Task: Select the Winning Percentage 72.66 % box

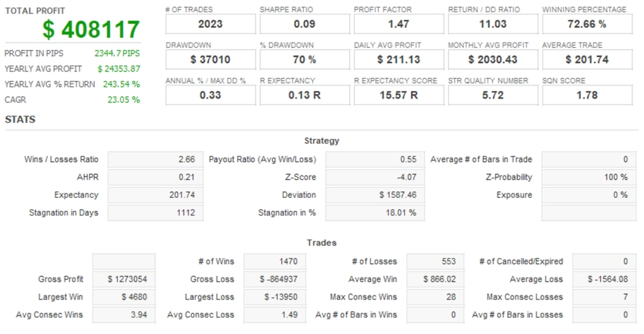Action: tap(587, 24)
